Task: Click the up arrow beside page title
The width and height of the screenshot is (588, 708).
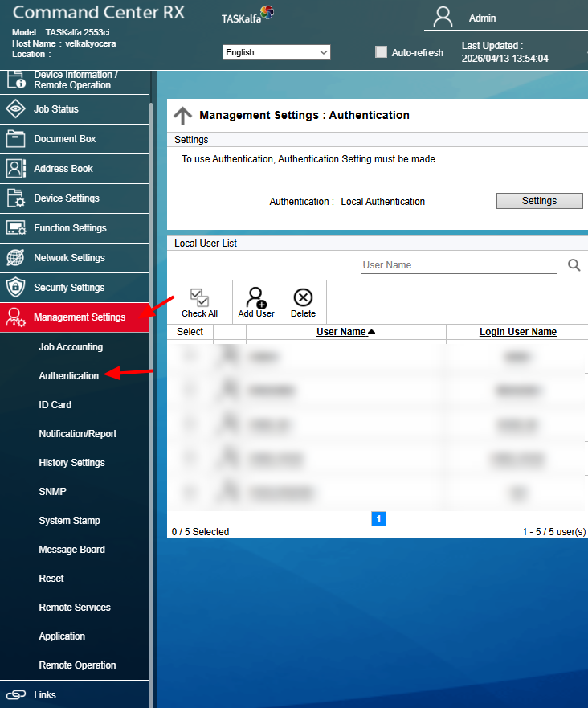Action: pos(182,116)
